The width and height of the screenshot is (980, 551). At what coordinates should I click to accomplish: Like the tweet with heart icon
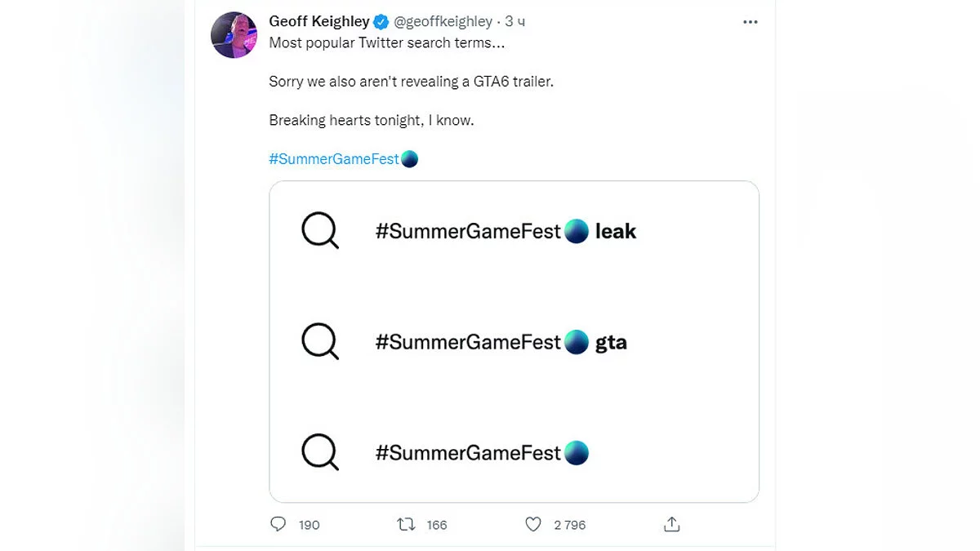click(x=533, y=524)
